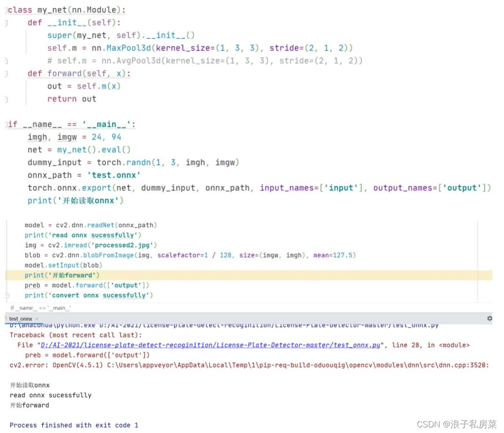Click fold end marker beside 'return out'

[6, 99]
